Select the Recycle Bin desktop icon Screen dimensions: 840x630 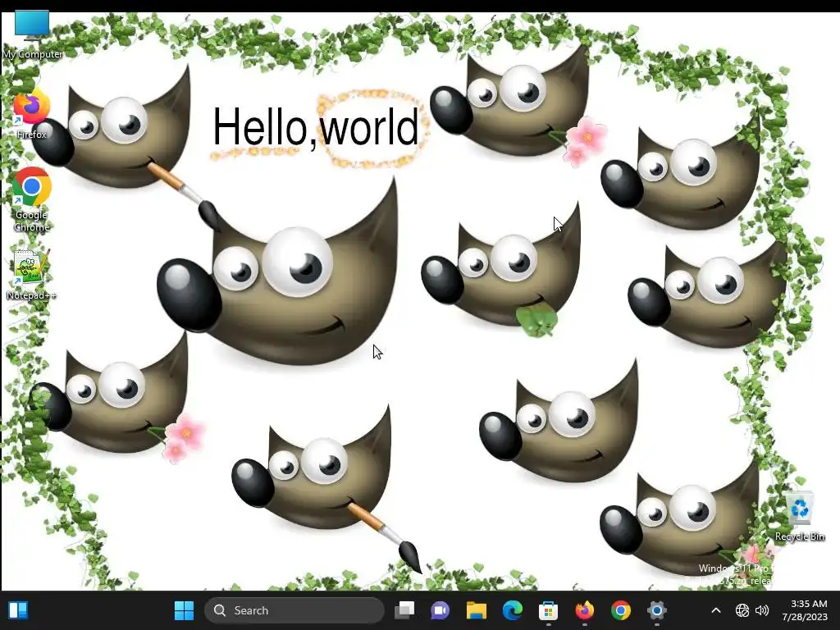799,517
